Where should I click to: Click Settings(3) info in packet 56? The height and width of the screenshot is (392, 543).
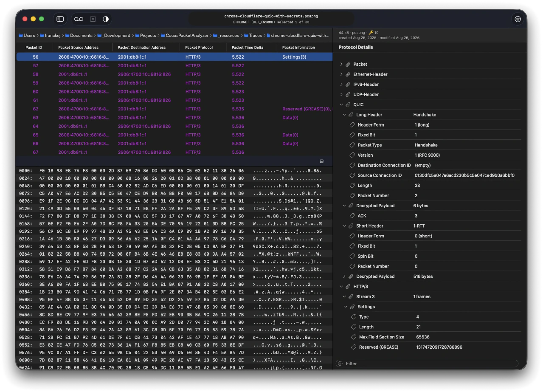[294, 57]
